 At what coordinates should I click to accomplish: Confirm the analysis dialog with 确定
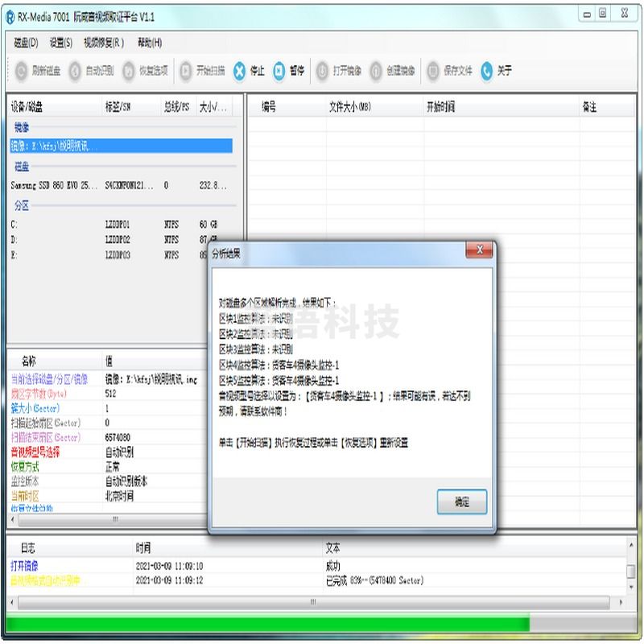(x=461, y=502)
